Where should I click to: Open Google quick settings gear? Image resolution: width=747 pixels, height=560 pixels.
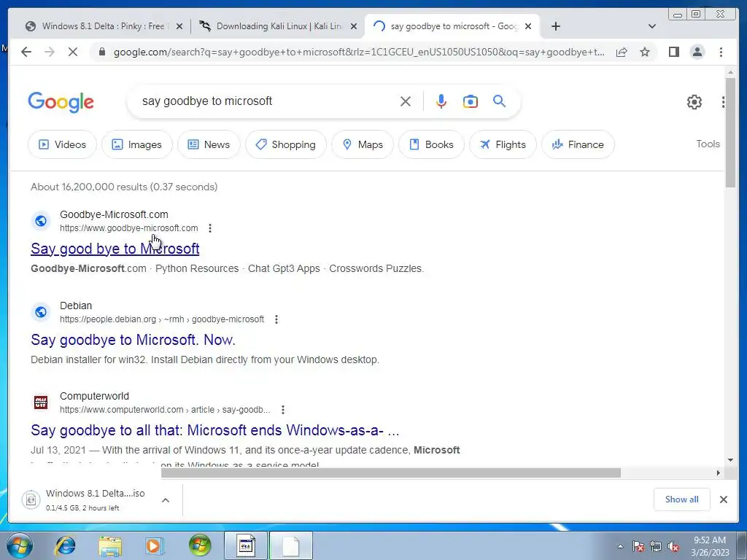[x=694, y=102]
